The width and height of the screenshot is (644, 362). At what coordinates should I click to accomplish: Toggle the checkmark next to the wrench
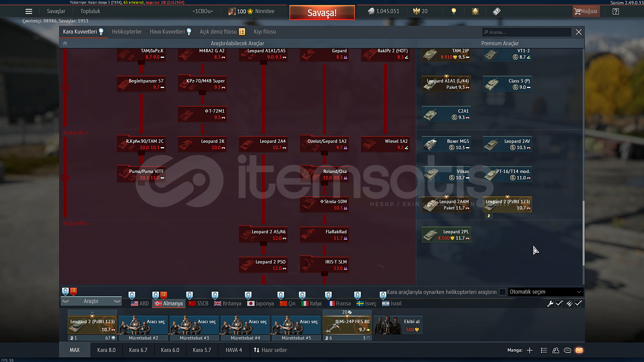[x=559, y=304]
